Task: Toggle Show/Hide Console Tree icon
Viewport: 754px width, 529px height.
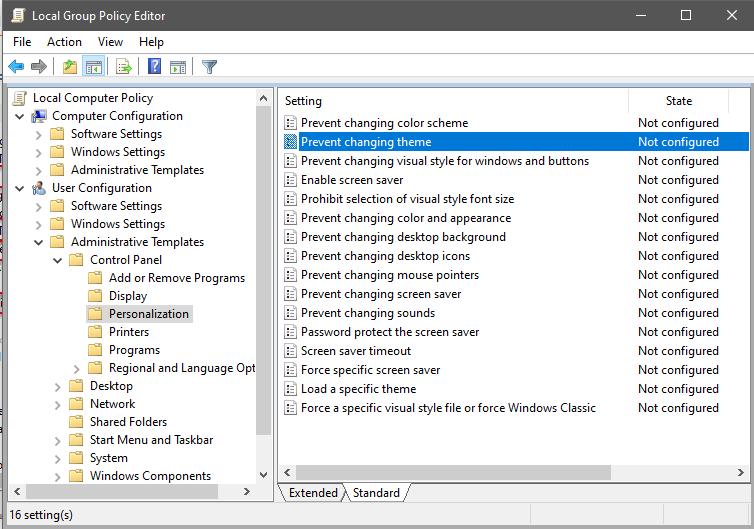Action: [93, 67]
